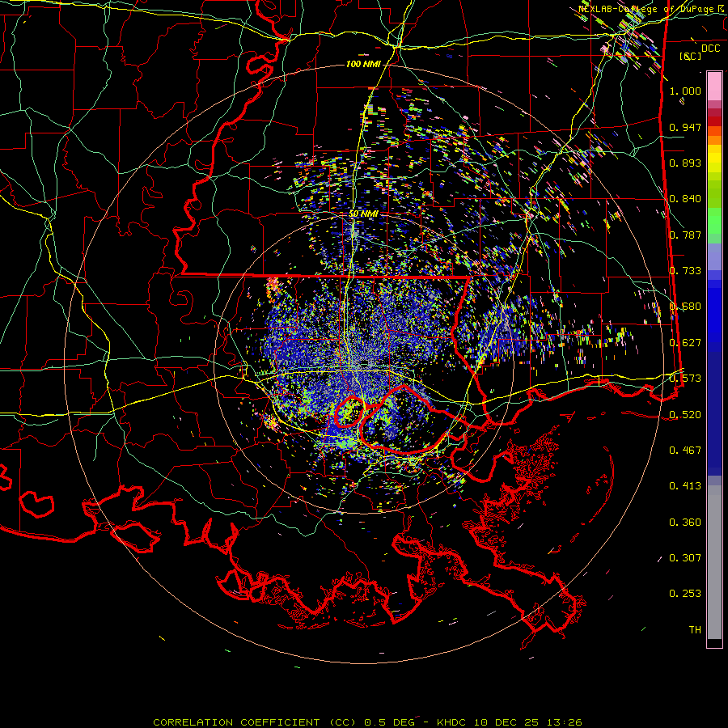Screen dimensions: 728x728
Task: Click the TH label at color bar bottom
Action: point(695,630)
